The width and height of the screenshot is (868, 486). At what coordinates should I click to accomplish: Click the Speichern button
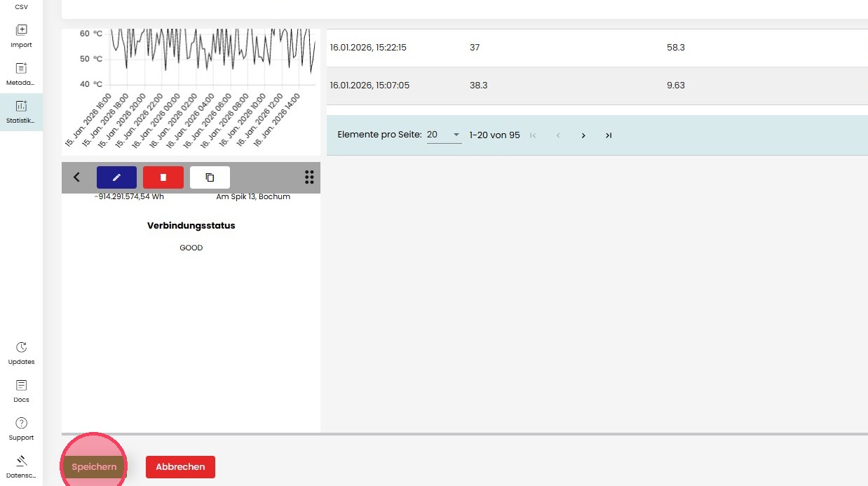coord(94,467)
